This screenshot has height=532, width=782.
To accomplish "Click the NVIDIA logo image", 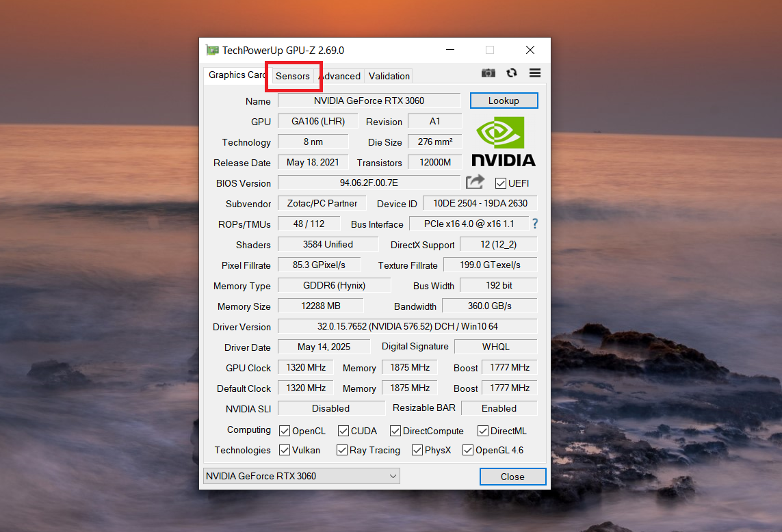I will (504, 142).
